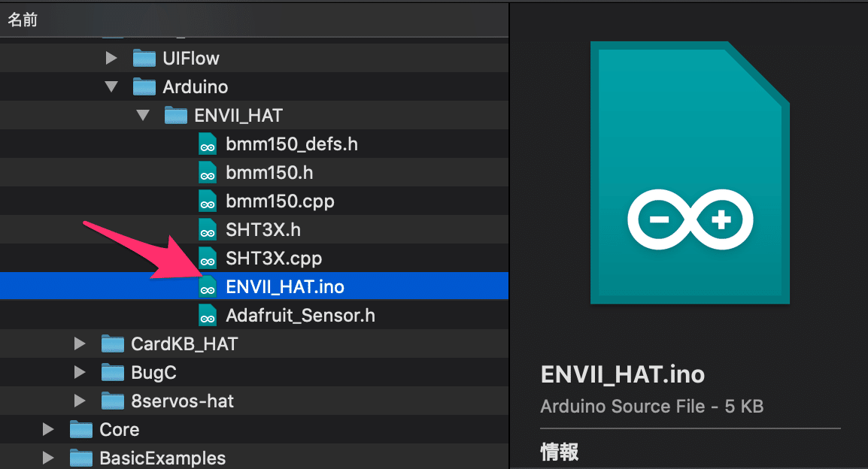Select the ENVII_HAT.ino file name in list
Viewport: 868px width, 469px height.
[x=284, y=287]
